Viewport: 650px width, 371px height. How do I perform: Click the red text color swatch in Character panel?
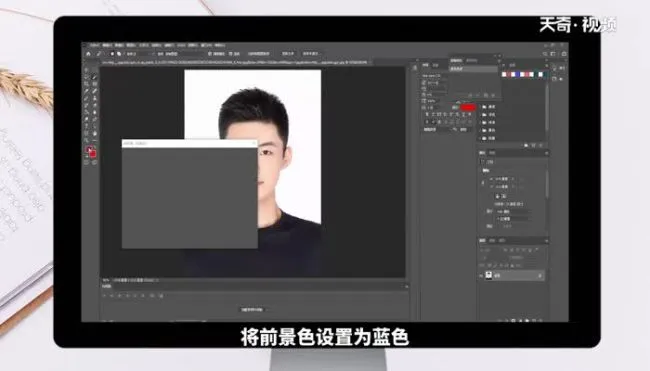point(468,108)
